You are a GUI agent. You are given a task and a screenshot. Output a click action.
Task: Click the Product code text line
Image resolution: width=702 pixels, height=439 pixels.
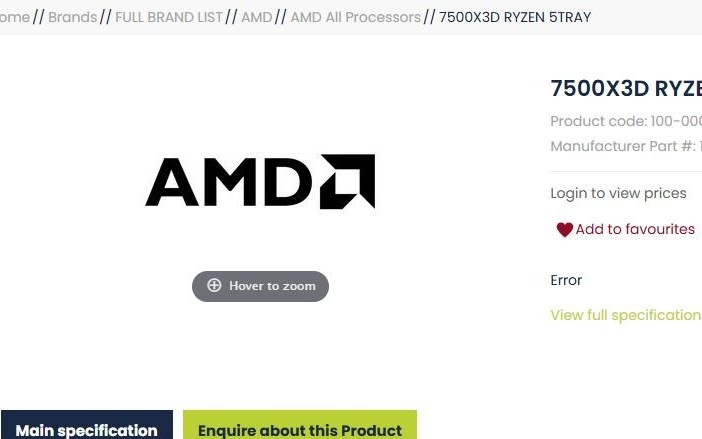pos(626,121)
